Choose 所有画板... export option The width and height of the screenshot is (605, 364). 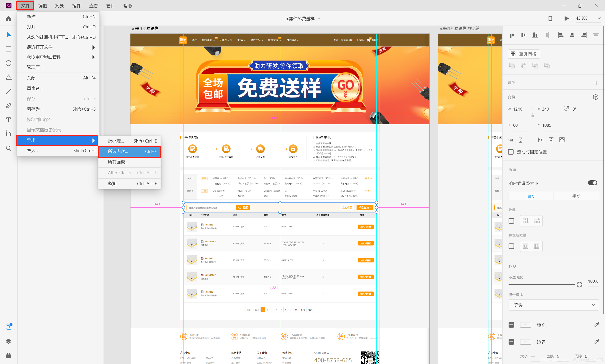click(118, 162)
